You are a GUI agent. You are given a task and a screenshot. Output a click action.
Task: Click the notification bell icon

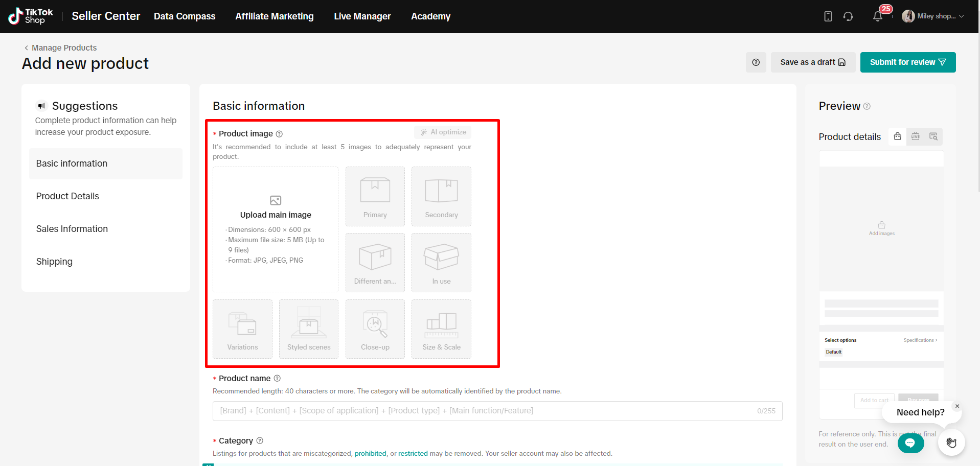pyautogui.click(x=878, y=16)
